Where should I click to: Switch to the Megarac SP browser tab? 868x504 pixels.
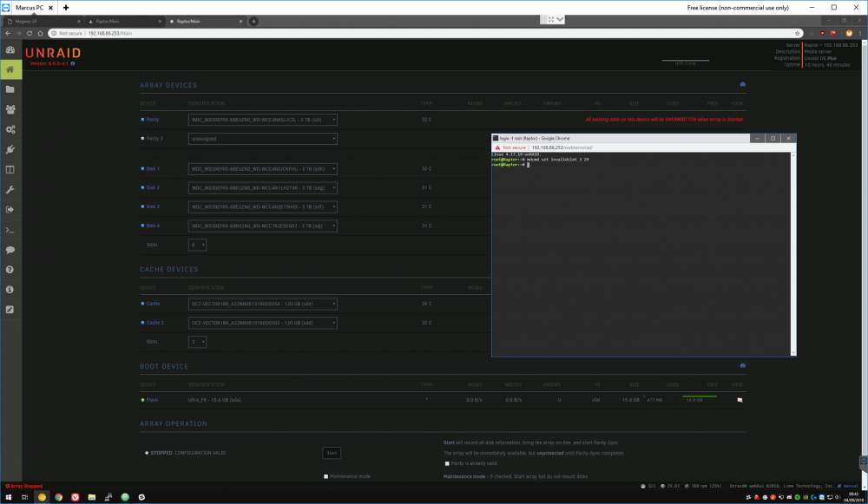[43, 21]
